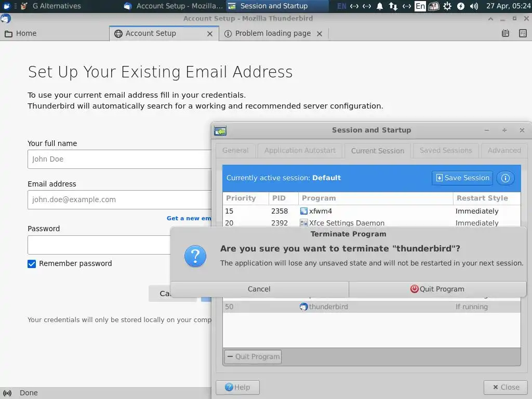Click the Done status bar text
The height and width of the screenshot is (399, 532).
(29, 393)
